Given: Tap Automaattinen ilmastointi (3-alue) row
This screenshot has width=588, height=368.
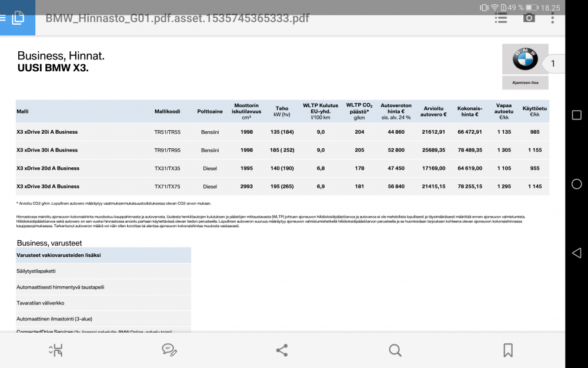Looking at the screenshot, I should pos(103,319).
